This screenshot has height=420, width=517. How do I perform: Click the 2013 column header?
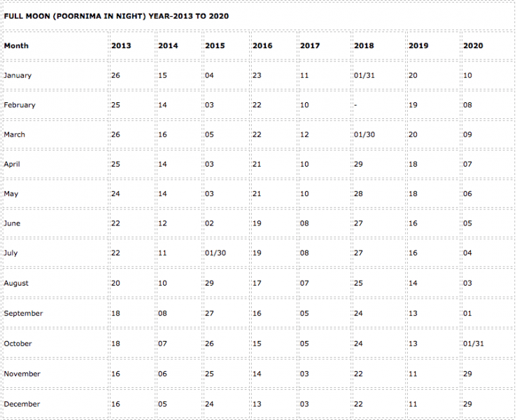pyautogui.click(x=121, y=45)
